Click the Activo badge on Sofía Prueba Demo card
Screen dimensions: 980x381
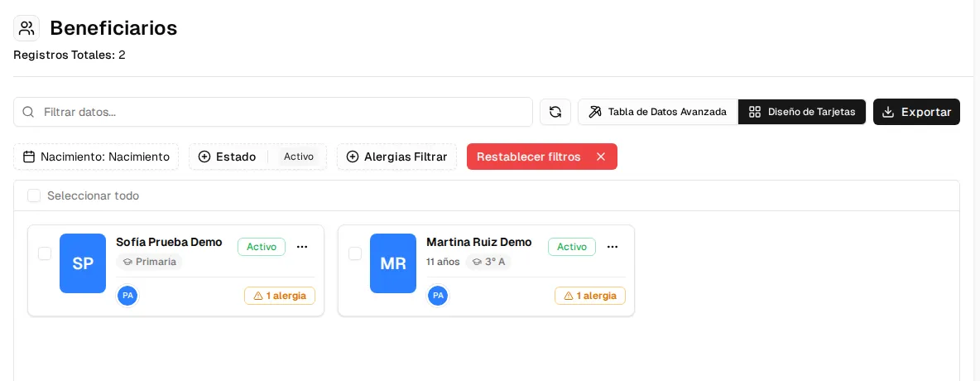click(x=262, y=247)
